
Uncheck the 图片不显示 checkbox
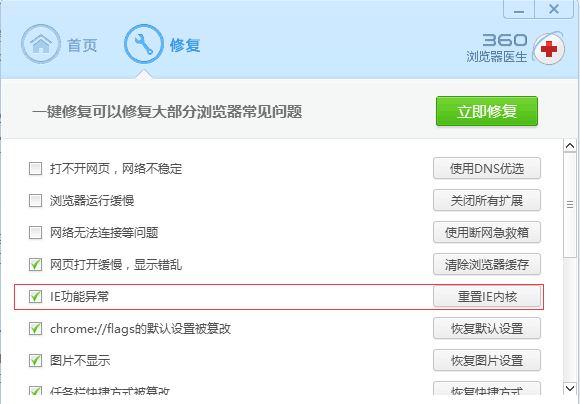point(36,360)
